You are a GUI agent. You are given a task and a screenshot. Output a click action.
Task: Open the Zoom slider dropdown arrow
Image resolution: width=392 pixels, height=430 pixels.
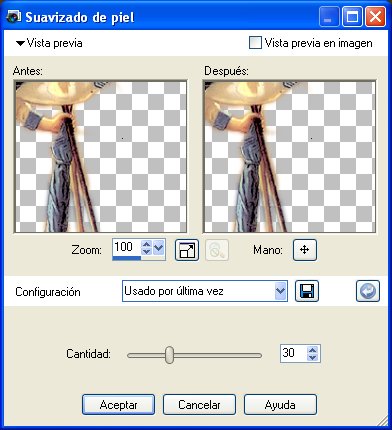coord(159,248)
